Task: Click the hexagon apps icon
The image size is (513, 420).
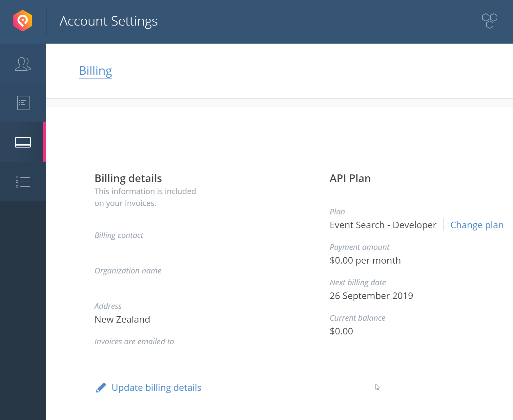Action: [x=489, y=21]
